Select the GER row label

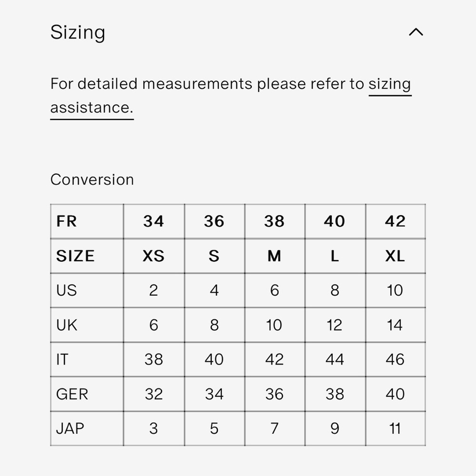click(72, 394)
